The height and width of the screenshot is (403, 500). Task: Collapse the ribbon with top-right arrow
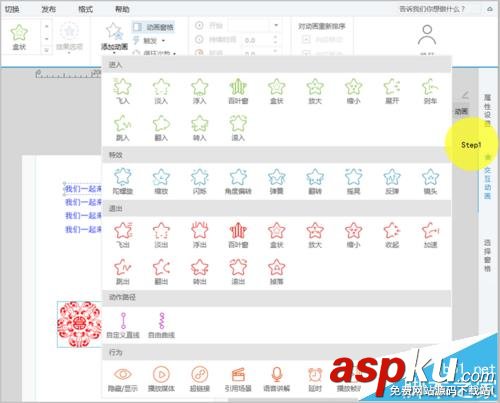pyautogui.click(x=490, y=9)
